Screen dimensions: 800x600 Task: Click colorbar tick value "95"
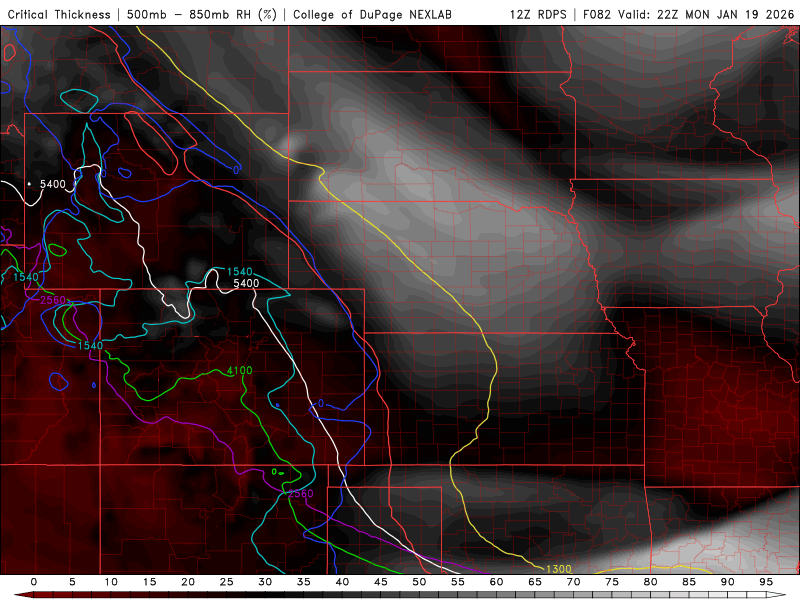[766, 582]
